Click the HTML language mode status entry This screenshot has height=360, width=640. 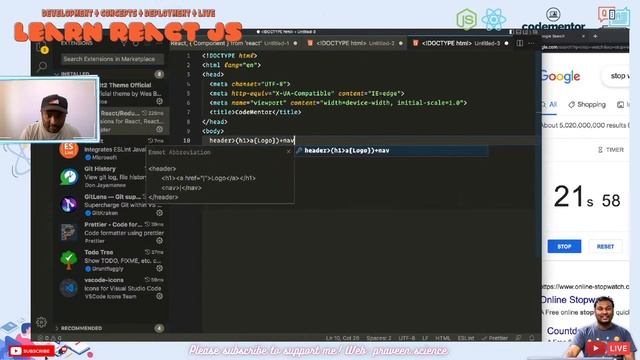pos(442,338)
